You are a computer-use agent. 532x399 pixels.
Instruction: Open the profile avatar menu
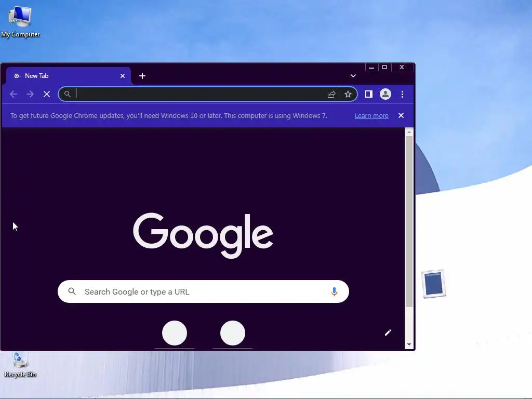(385, 94)
